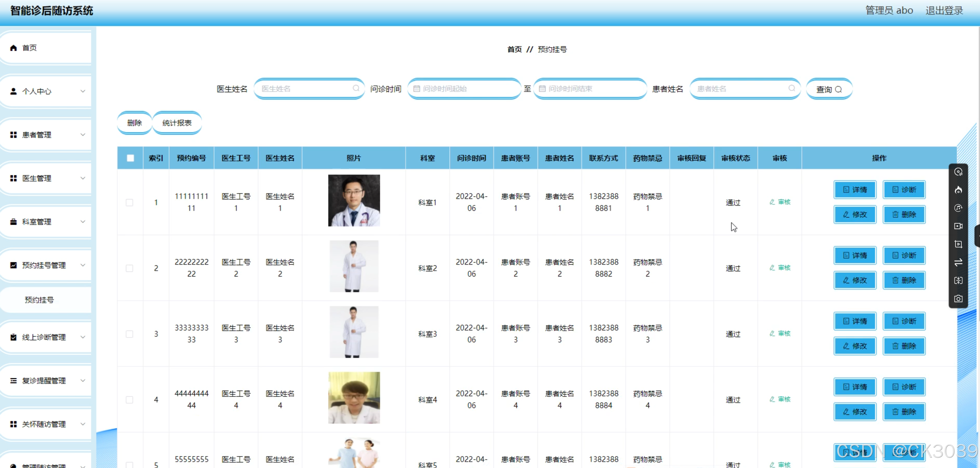Click the camera screenshot icon in the right toolbar
The width and height of the screenshot is (980, 468).
(x=958, y=299)
